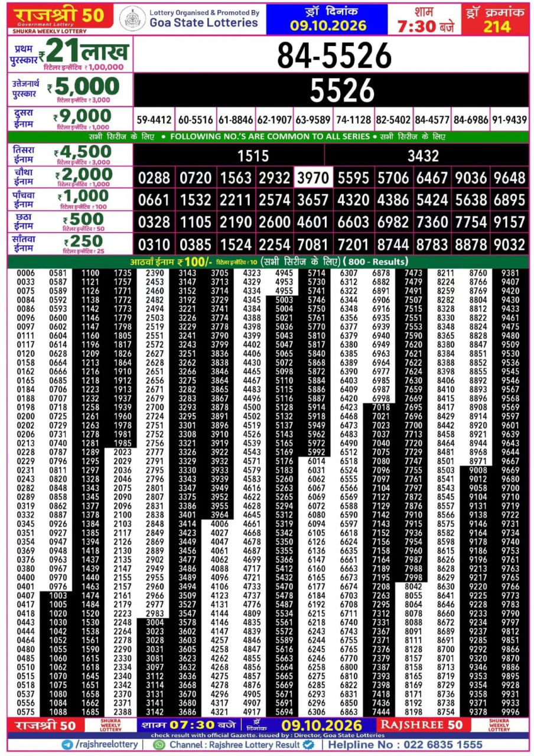
Task: Select grid number 5003
Action: point(284,300)
